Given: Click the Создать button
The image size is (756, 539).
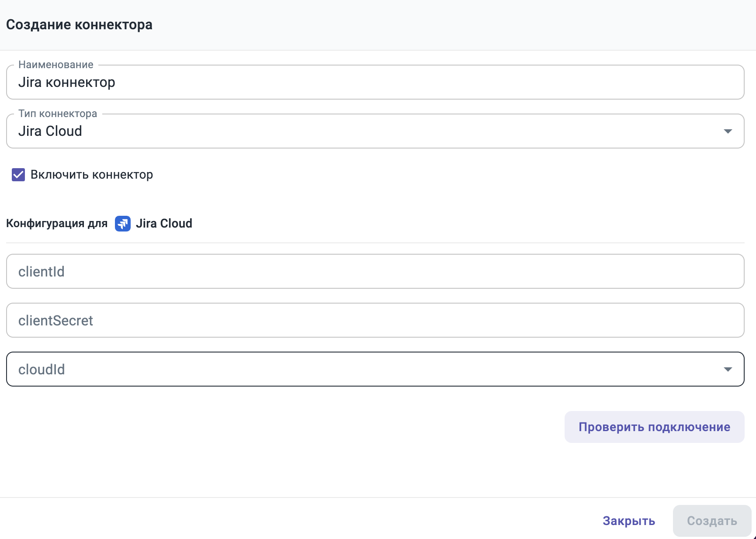Looking at the screenshot, I should pos(711,521).
